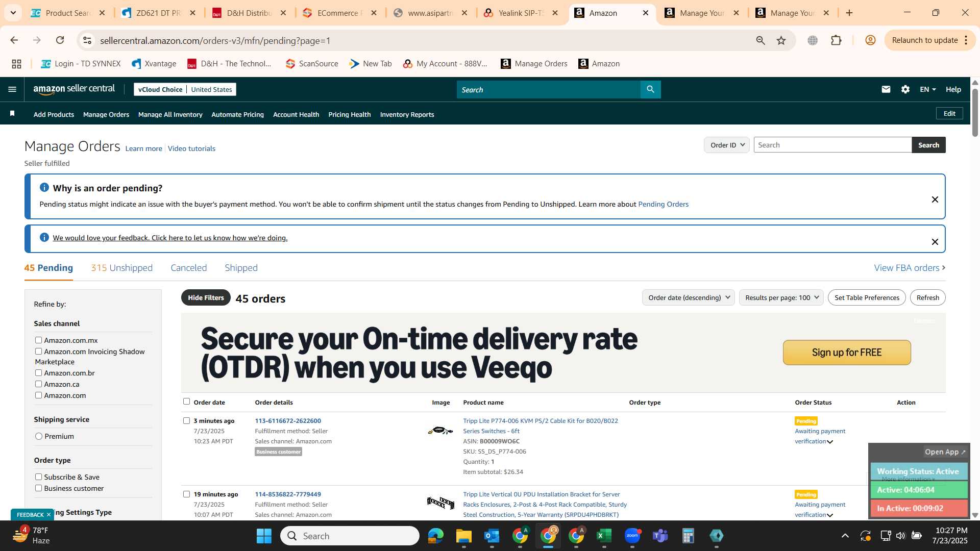
Task: Click the Refresh orders button
Action: 927,297
